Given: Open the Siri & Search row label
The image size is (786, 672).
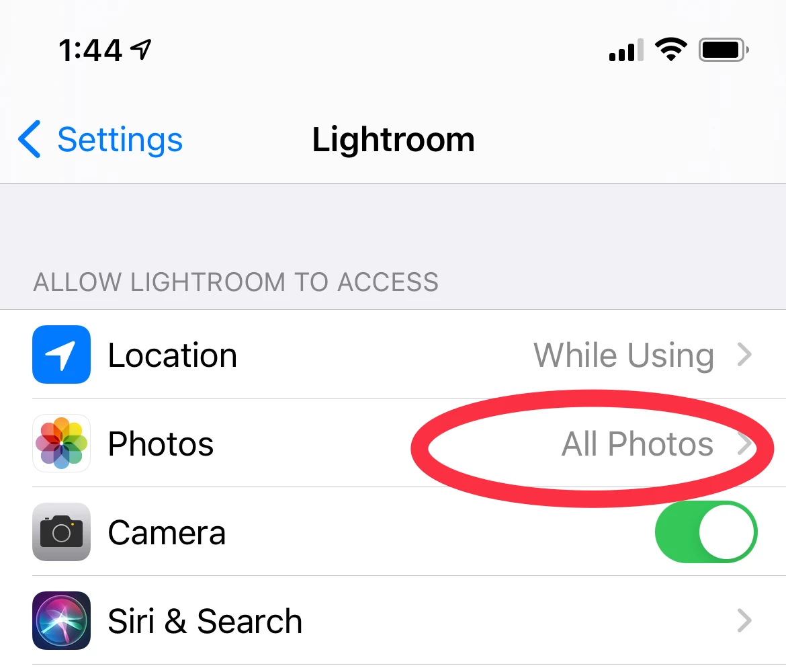Looking at the screenshot, I should tap(205, 622).
